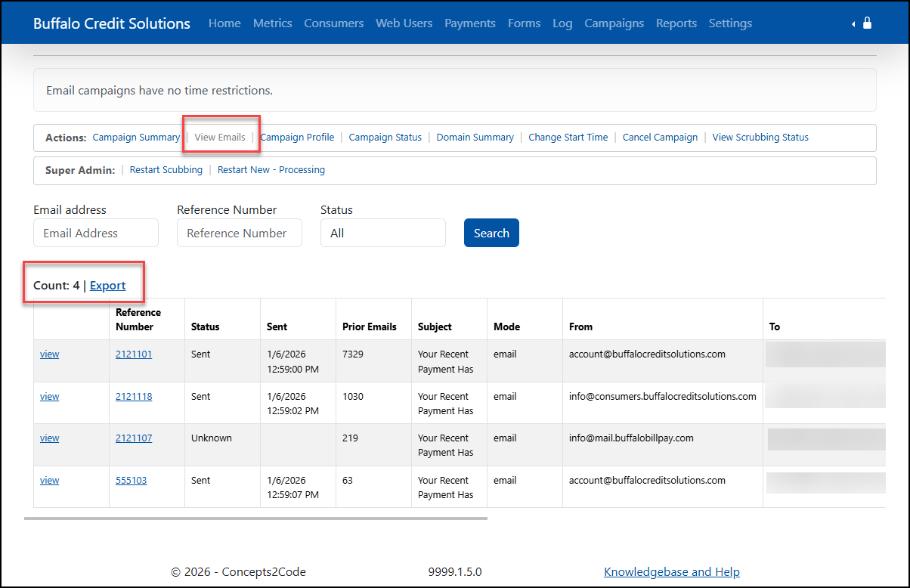Open Knowledgebase and Help footer link
The height and width of the screenshot is (588, 910).
672,572
